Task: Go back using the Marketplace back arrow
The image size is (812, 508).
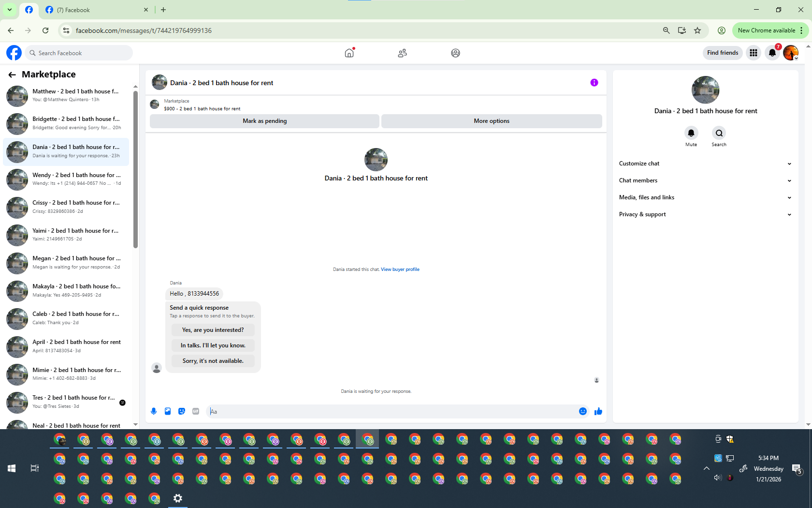Action: [12, 75]
